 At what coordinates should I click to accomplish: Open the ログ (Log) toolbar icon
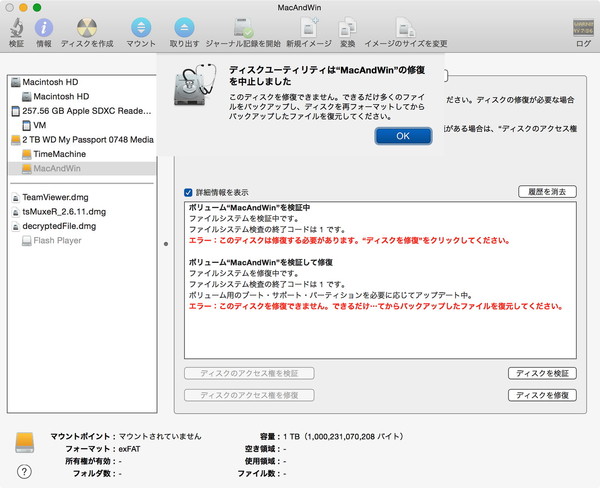pyautogui.click(x=583, y=28)
